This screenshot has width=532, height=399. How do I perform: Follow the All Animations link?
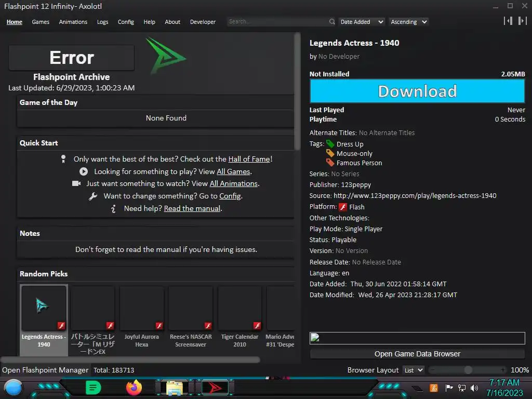tap(234, 183)
